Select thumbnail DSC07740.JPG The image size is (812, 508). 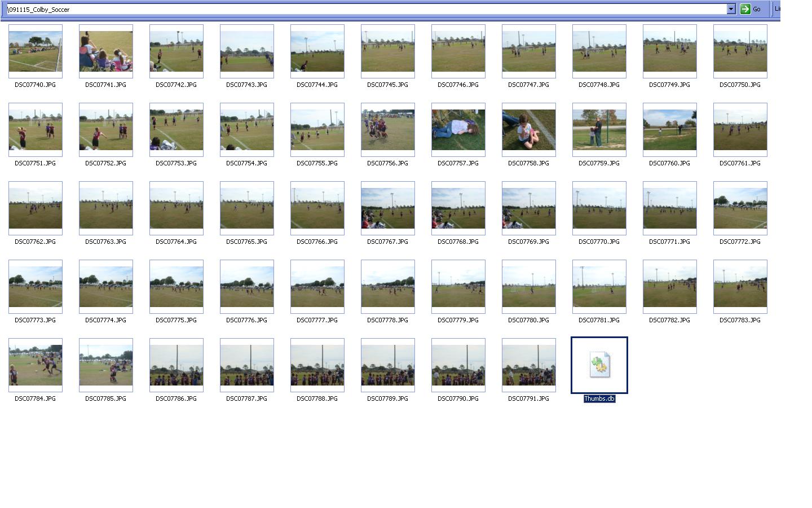36,51
